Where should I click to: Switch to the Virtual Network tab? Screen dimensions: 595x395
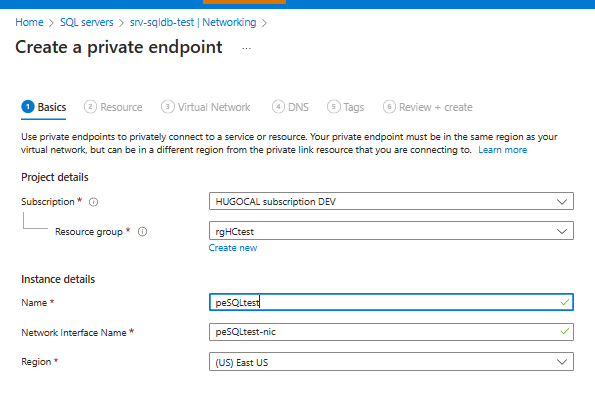(206, 107)
